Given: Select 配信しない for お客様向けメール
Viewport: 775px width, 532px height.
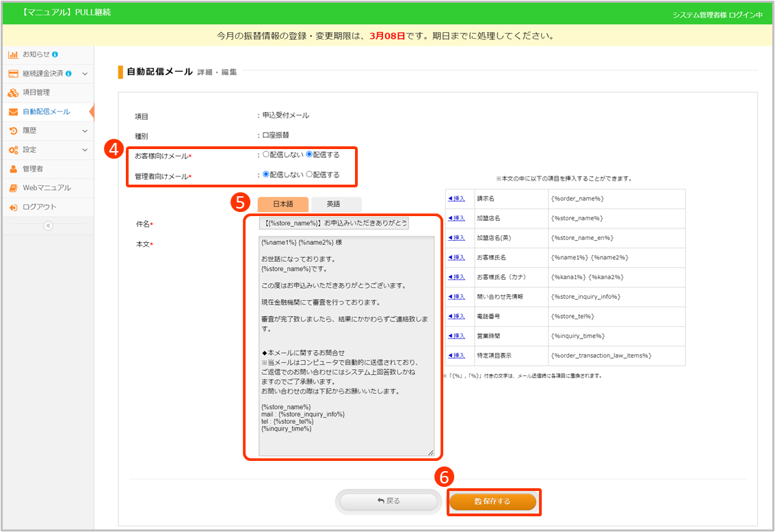Looking at the screenshot, I should point(266,155).
